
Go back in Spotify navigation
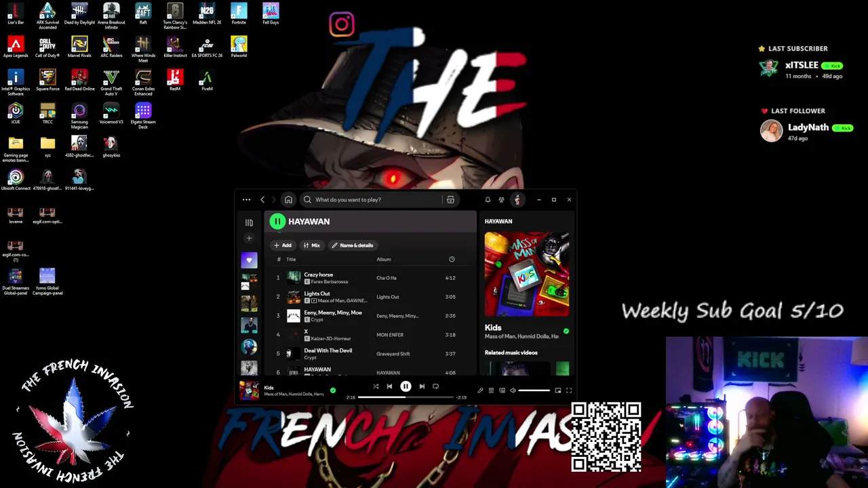click(262, 199)
